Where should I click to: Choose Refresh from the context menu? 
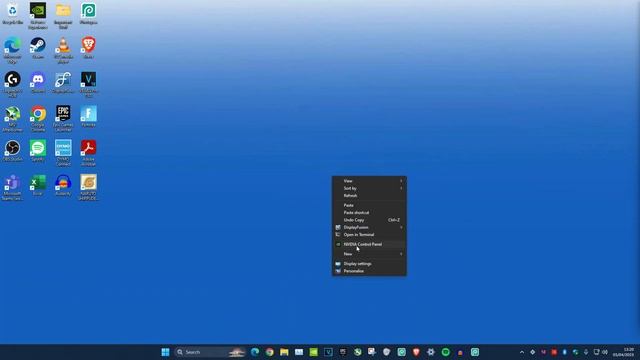[369, 196]
